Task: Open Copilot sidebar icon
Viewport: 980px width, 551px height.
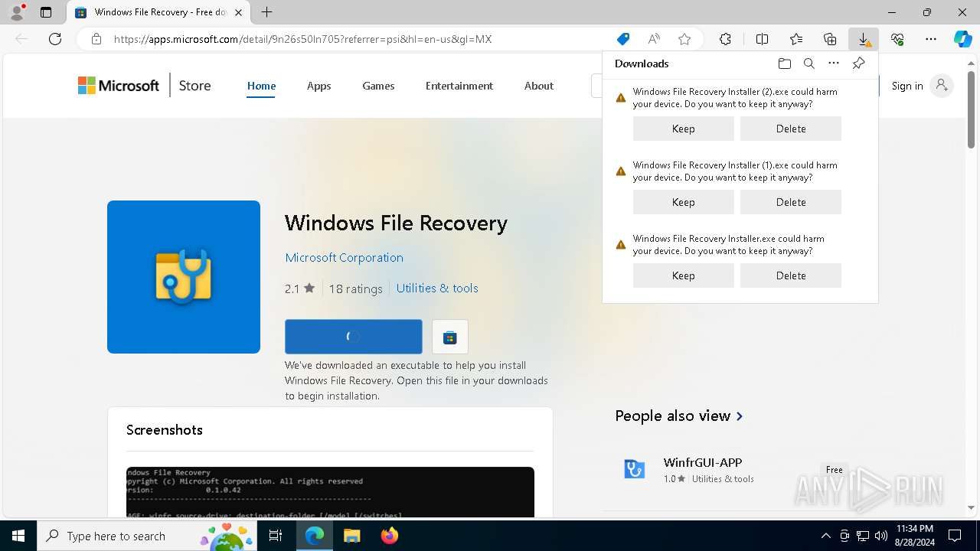Action: tap(963, 39)
